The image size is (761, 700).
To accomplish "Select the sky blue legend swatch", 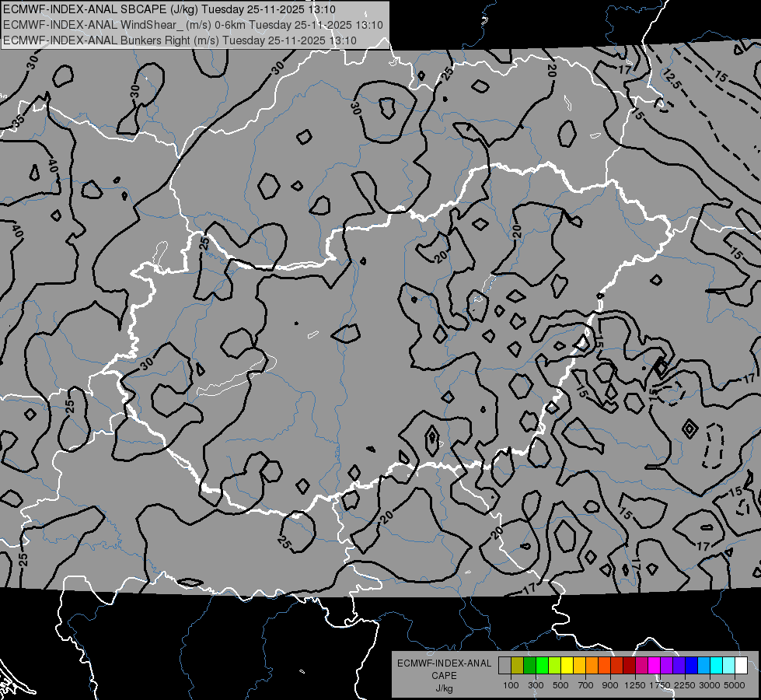I will coord(703,666).
